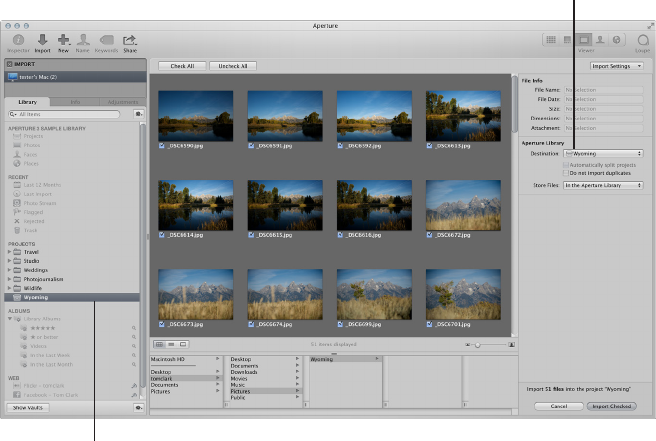Switch to the Adjustments tab
The width and height of the screenshot is (656, 441).
123,102
